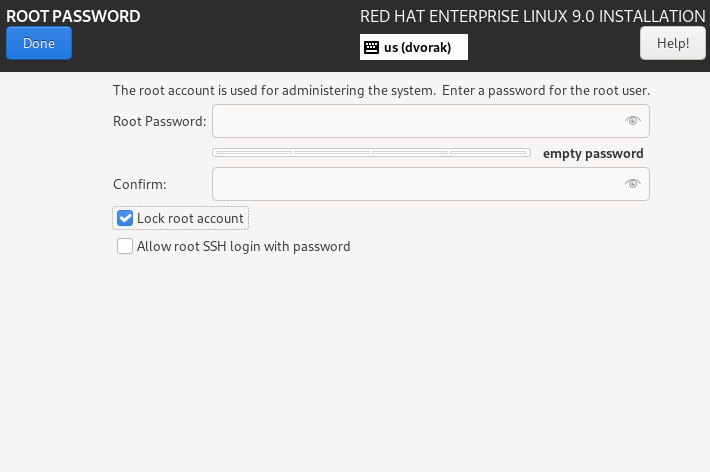Click the Red Hat Enterprise Linux 9.0 Installation heading
This screenshot has height=472, width=710.
(x=532, y=16)
